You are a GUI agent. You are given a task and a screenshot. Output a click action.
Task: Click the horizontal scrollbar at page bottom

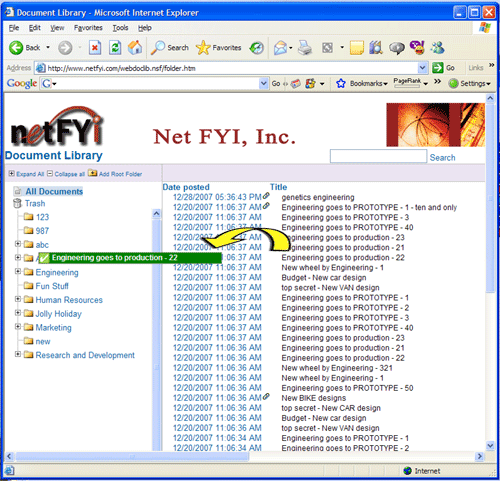pos(132,456)
